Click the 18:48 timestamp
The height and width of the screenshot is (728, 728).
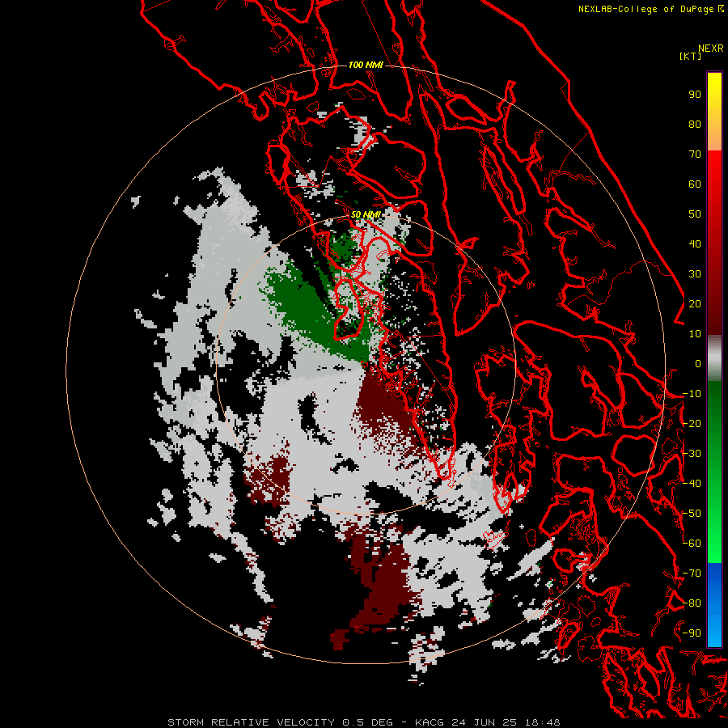point(543,722)
